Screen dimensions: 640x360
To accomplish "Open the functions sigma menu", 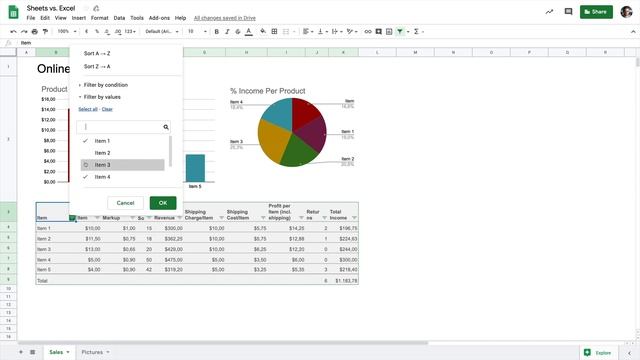I will click(x=416, y=31).
